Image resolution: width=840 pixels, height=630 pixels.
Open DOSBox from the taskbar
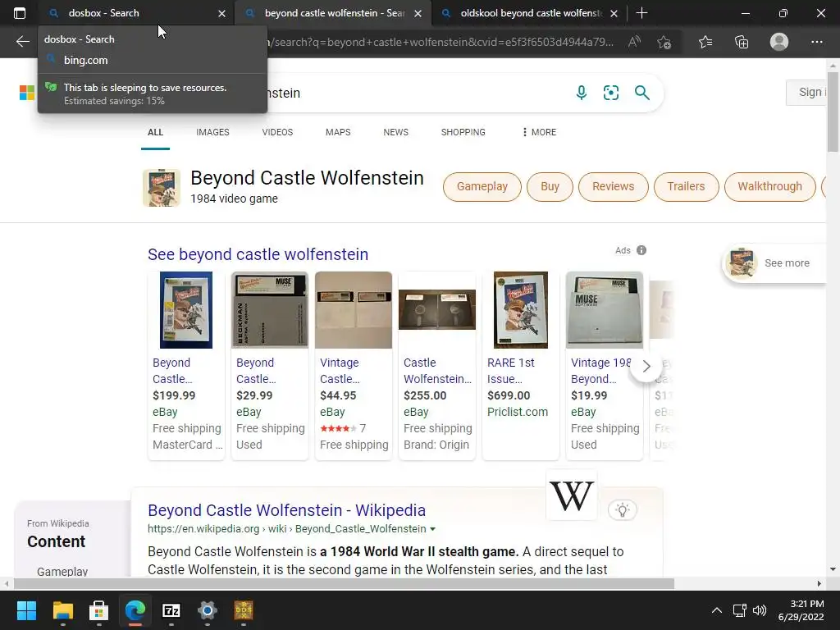tap(243, 610)
